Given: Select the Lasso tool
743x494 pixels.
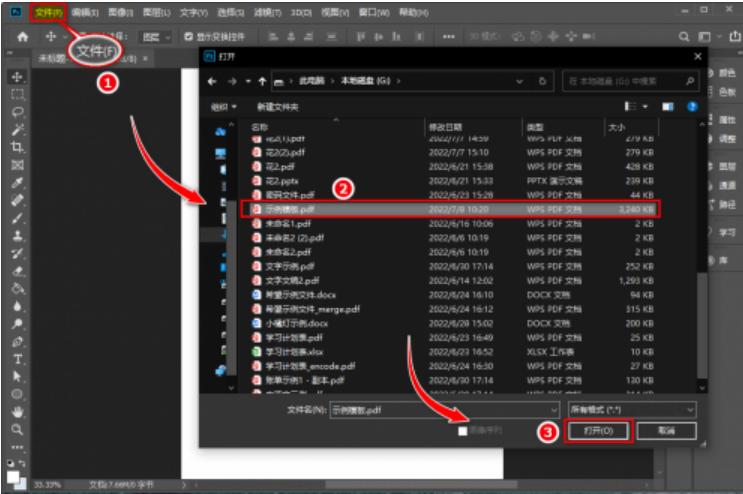Looking at the screenshot, I should 17,112.
